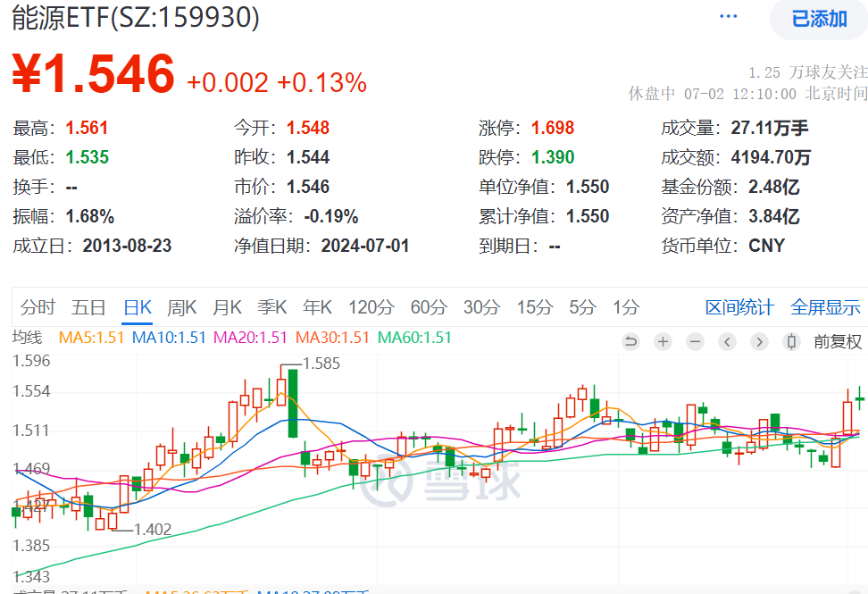Select the 15分 tab

(535, 306)
